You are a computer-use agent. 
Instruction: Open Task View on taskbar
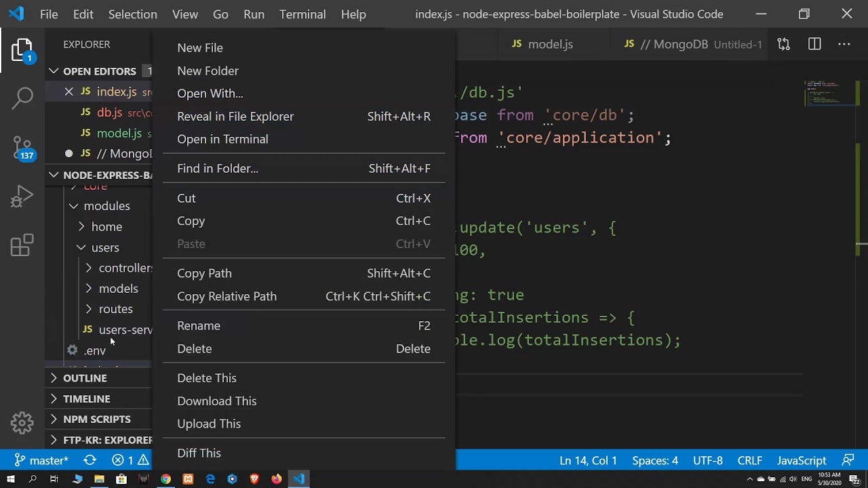tap(54, 479)
